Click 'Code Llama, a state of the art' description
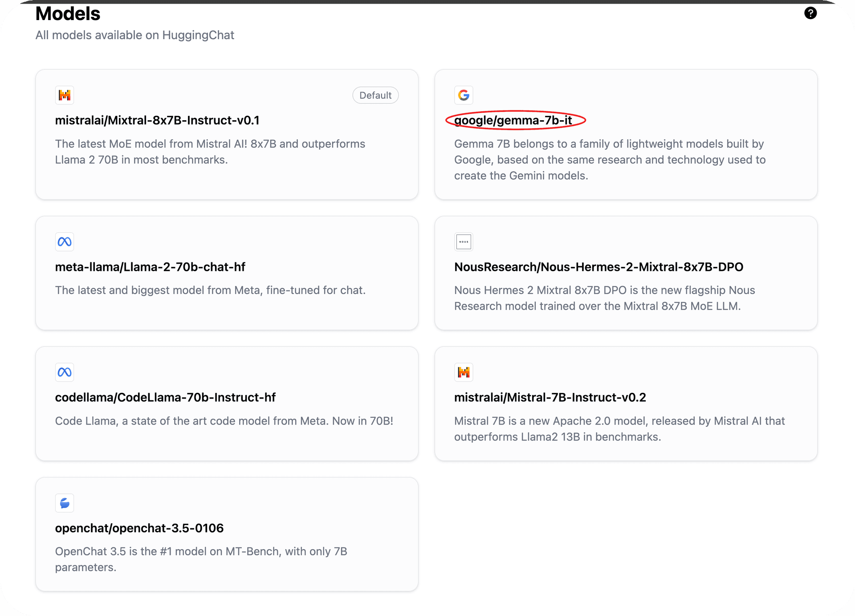The image size is (855, 616). [224, 421]
